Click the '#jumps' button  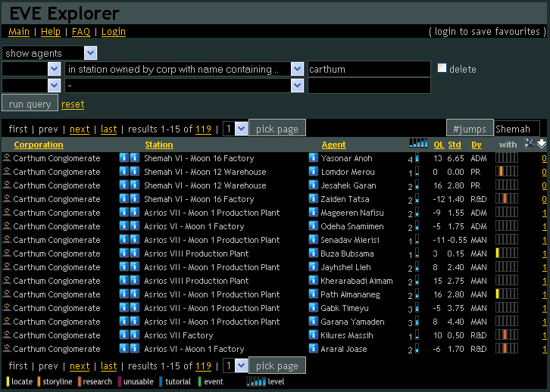pyautogui.click(x=470, y=128)
